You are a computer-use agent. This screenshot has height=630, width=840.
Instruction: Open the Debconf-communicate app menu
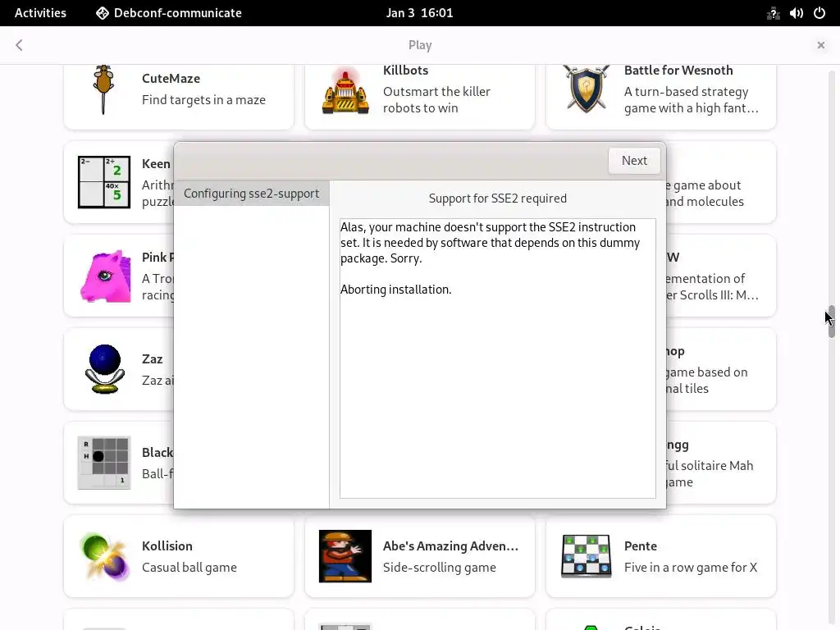pyautogui.click(x=169, y=13)
